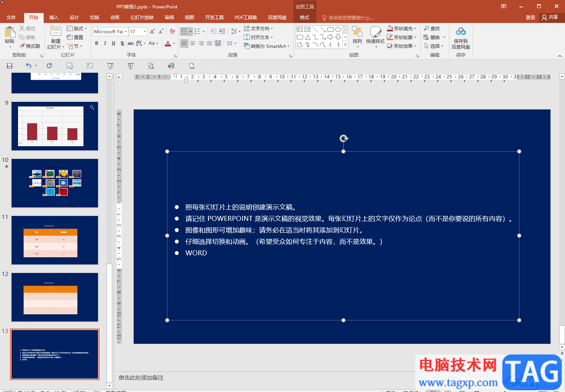Select the oval shape in the shapes gallery

click(338, 29)
